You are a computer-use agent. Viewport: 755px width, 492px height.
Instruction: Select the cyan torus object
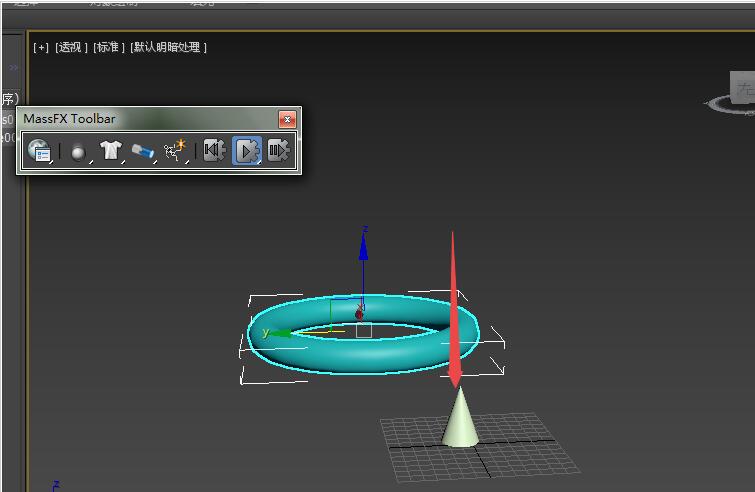[x=300, y=353]
